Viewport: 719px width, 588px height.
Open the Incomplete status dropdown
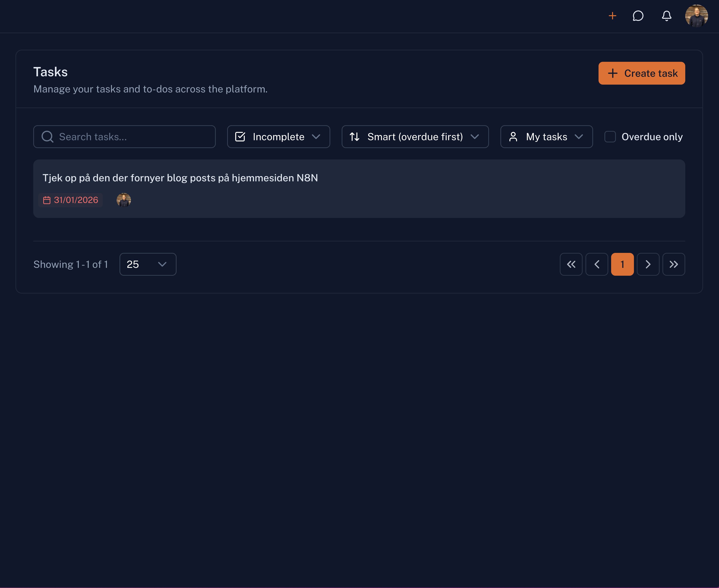(x=278, y=137)
